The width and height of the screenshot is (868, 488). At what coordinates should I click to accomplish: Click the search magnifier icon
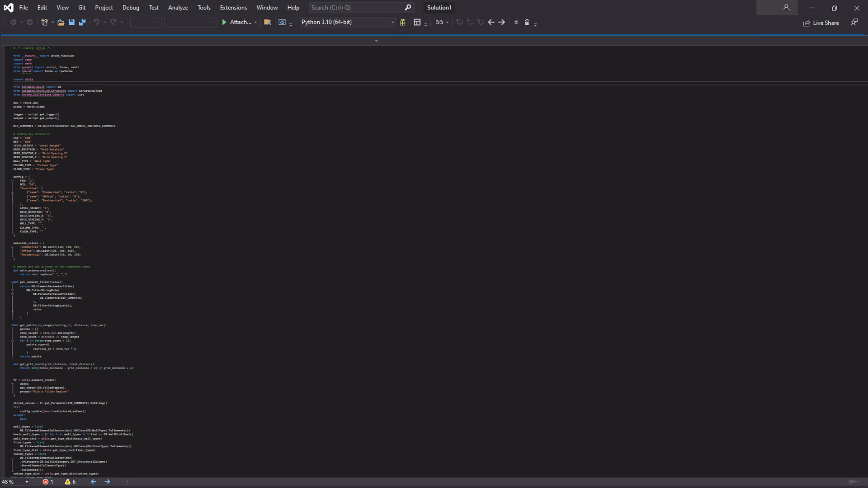(408, 8)
